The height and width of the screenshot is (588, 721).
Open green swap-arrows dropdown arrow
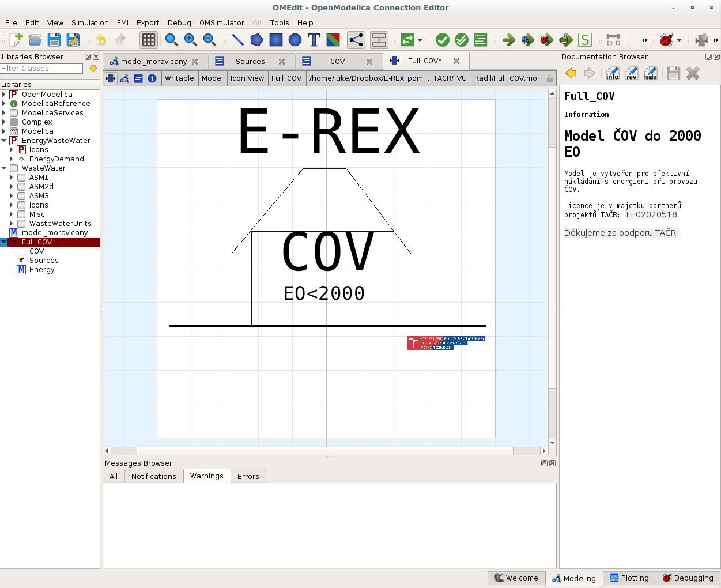click(420, 40)
